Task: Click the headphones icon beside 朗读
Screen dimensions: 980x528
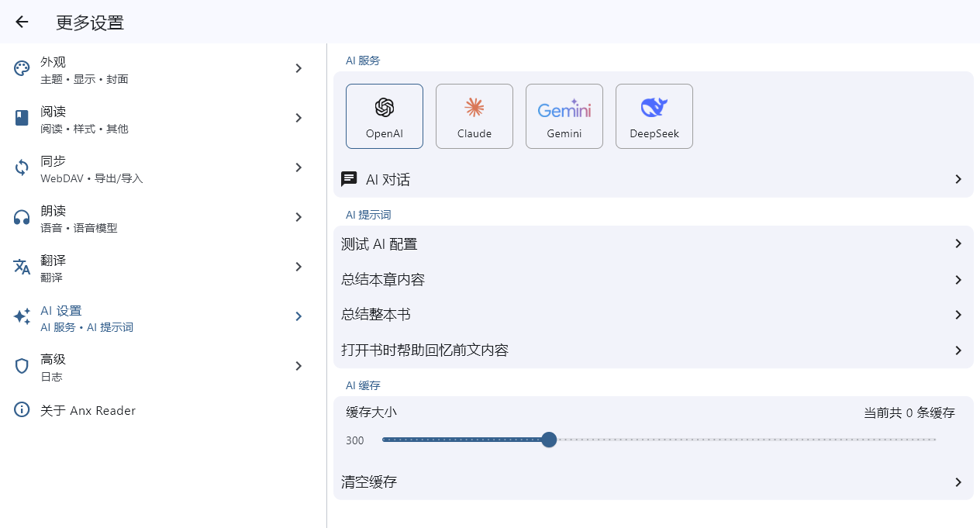Action: click(x=22, y=217)
